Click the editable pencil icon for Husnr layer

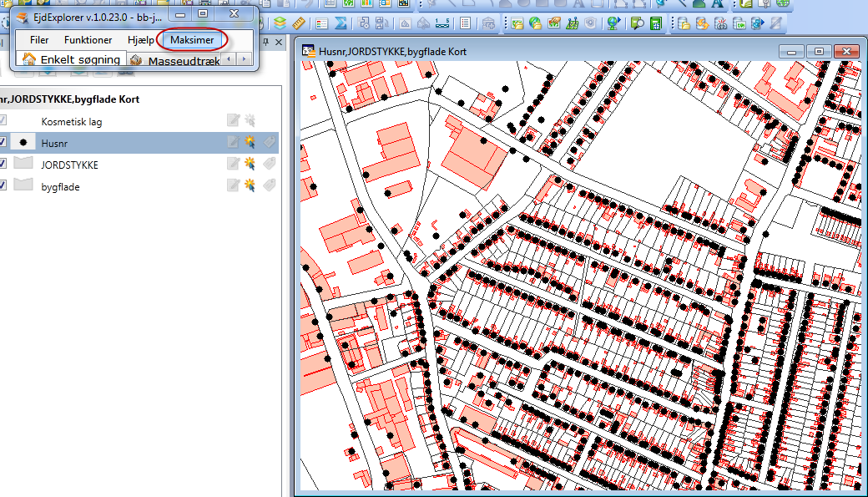tap(234, 143)
